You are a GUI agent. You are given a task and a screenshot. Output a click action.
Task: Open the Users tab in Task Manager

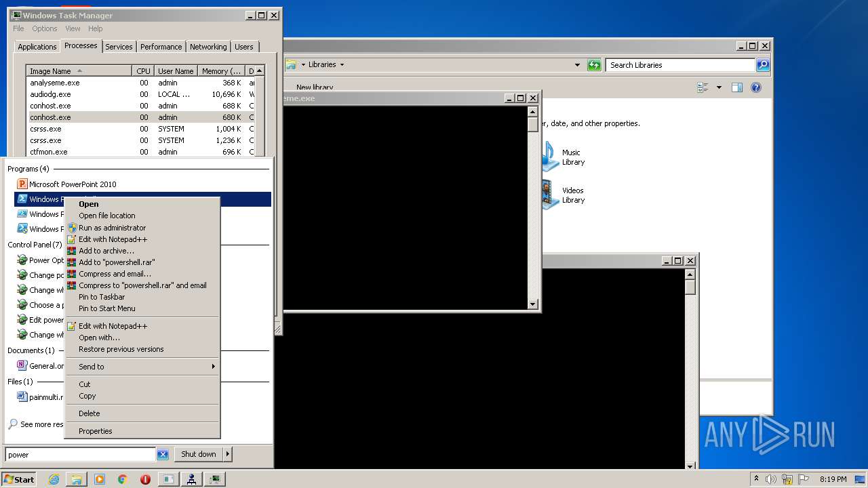pos(244,47)
